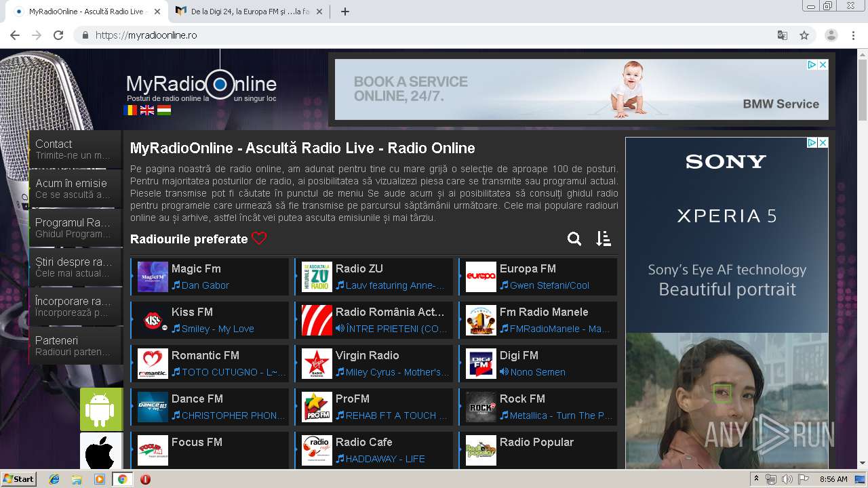Open the Radio Popular station logo
Screen dimensions: 868x488
[481, 450]
